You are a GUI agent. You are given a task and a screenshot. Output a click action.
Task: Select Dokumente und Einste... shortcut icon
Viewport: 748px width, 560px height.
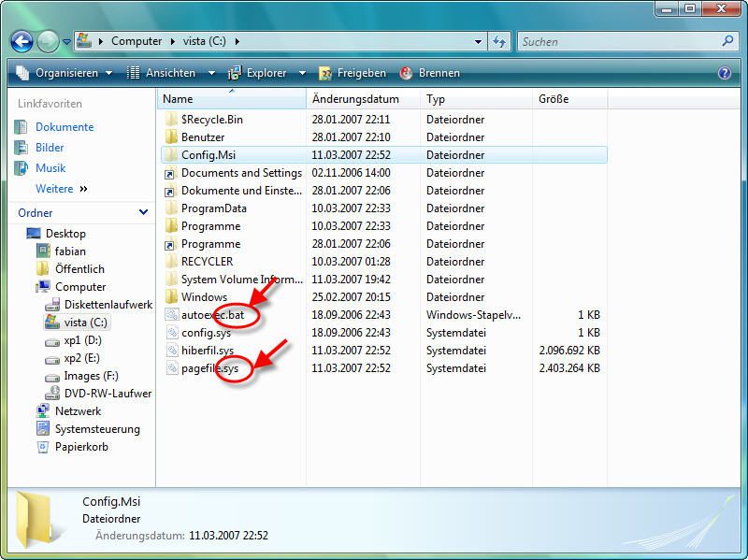coord(170,191)
